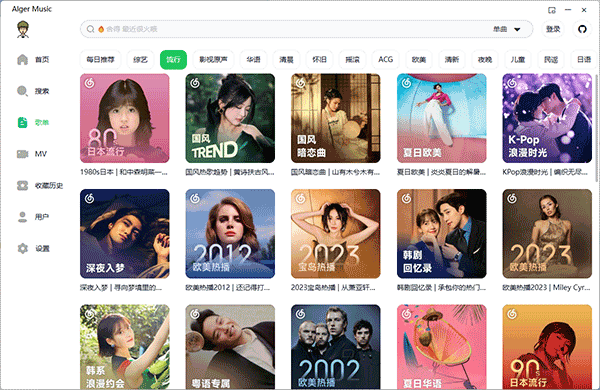Choose the 欧美 category tab

pyautogui.click(x=419, y=60)
